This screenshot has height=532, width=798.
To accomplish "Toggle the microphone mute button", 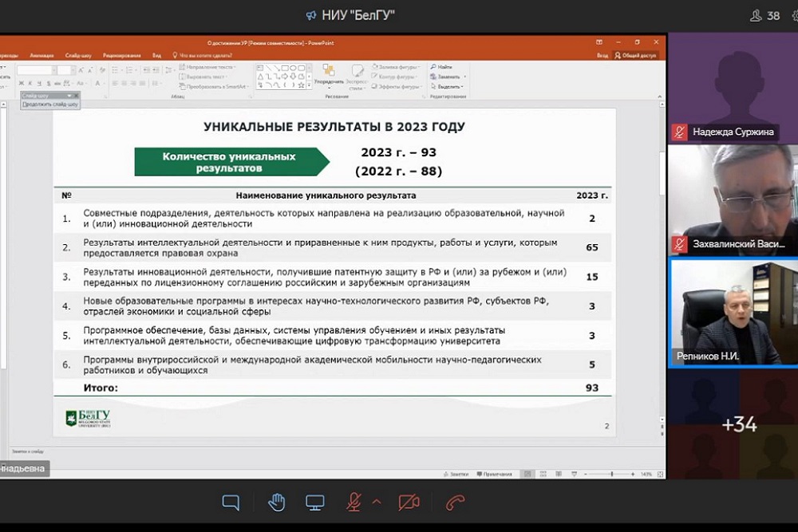I will point(354,502).
